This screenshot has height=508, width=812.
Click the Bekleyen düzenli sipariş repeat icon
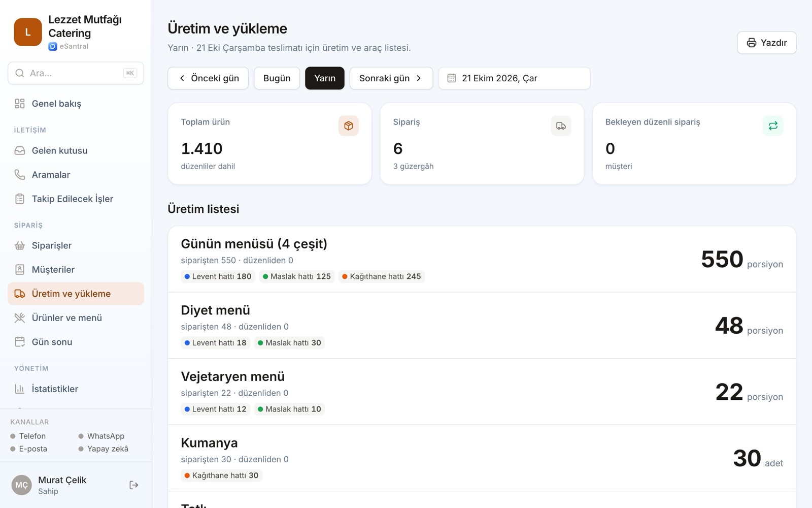click(x=773, y=125)
